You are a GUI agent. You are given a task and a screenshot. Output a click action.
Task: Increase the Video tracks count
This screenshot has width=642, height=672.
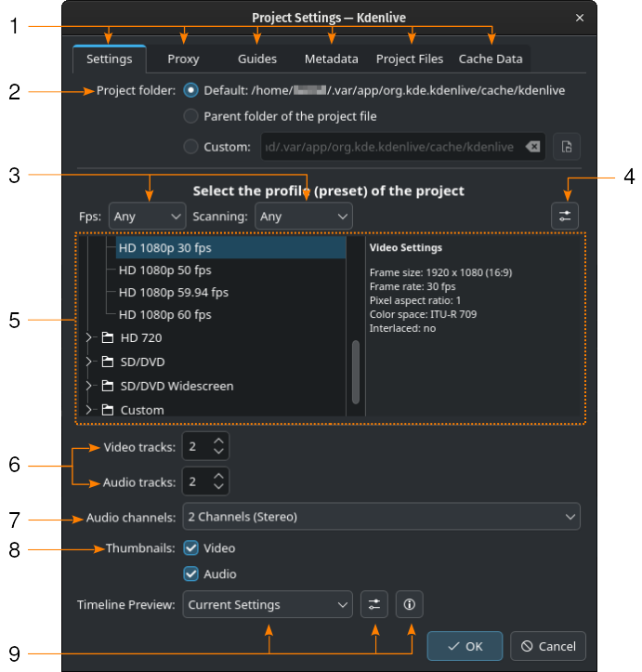pyautogui.click(x=218, y=441)
